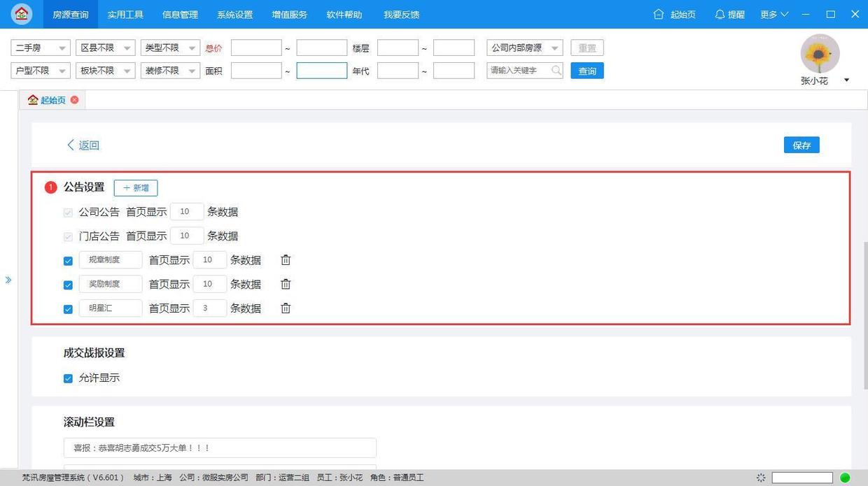
Task: Expand the left sidebar panel arrow
Action: 9,279
